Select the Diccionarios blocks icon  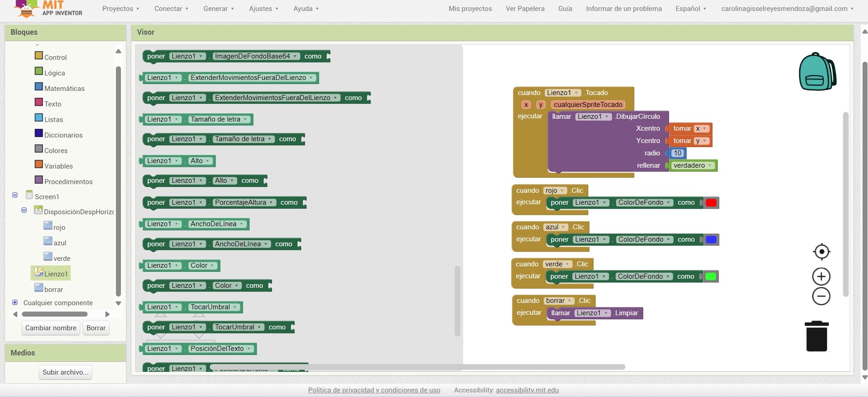[39, 133]
